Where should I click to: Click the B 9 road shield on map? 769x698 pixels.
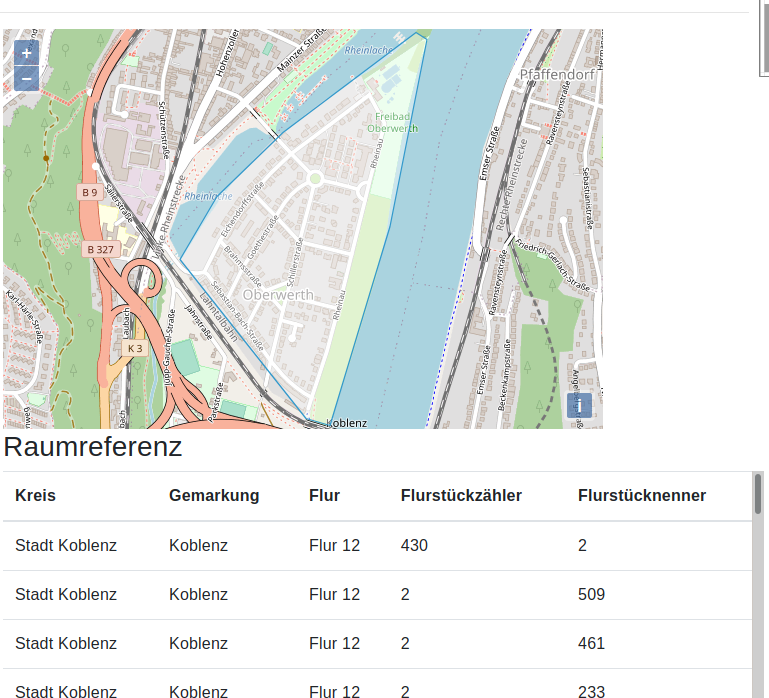coord(90,191)
